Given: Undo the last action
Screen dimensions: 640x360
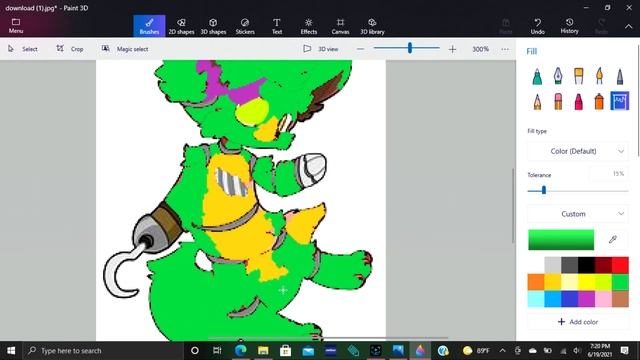Looking at the screenshot, I should pos(538,26).
